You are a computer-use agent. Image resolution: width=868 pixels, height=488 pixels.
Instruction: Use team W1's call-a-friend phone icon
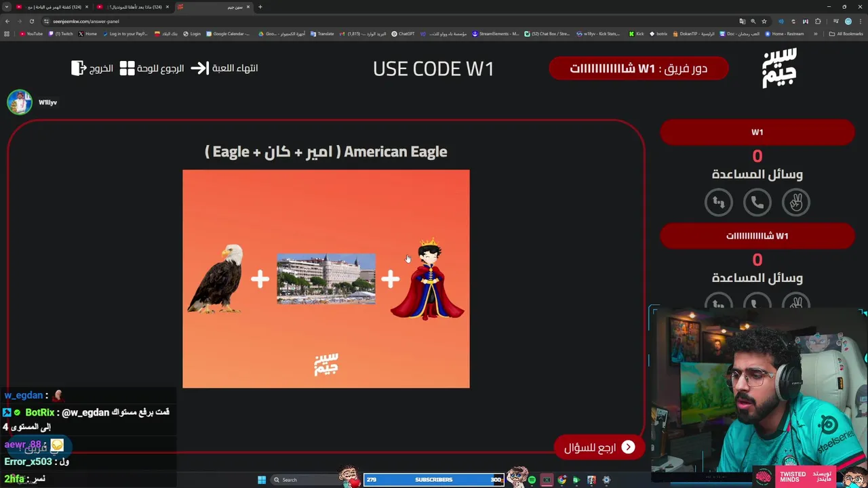pos(757,202)
